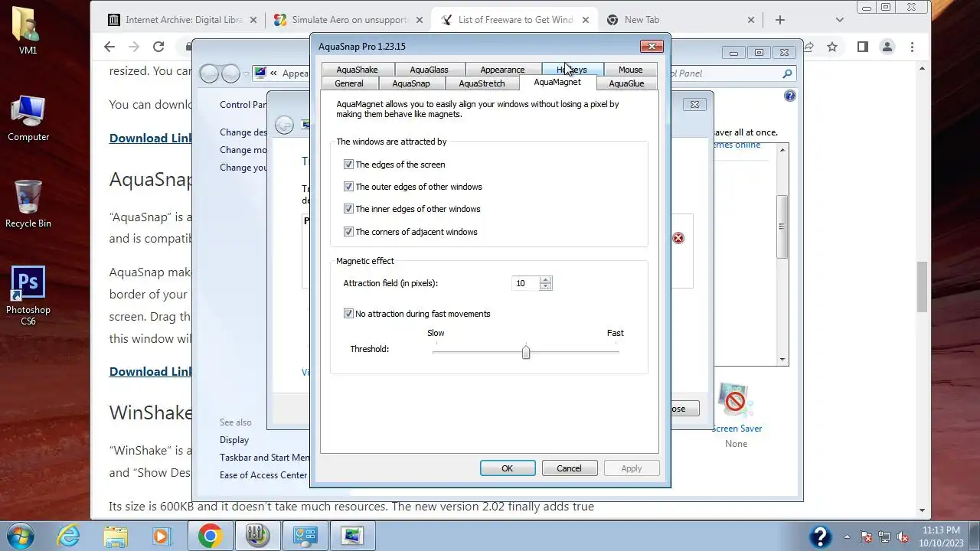This screenshot has width=980, height=551.
Task: Decrease the attraction field value
Action: pyautogui.click(x=545, y=287)
